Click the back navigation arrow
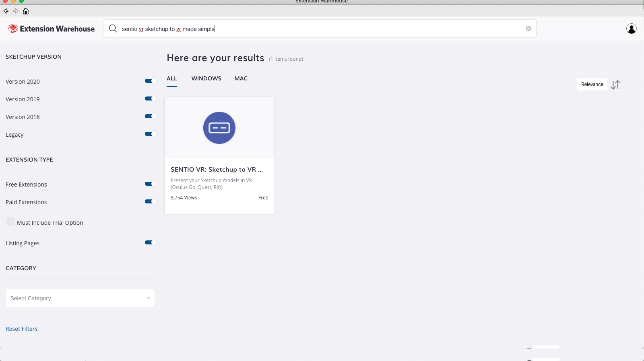The width and height of the screenshot is (644, 361). 6,11
